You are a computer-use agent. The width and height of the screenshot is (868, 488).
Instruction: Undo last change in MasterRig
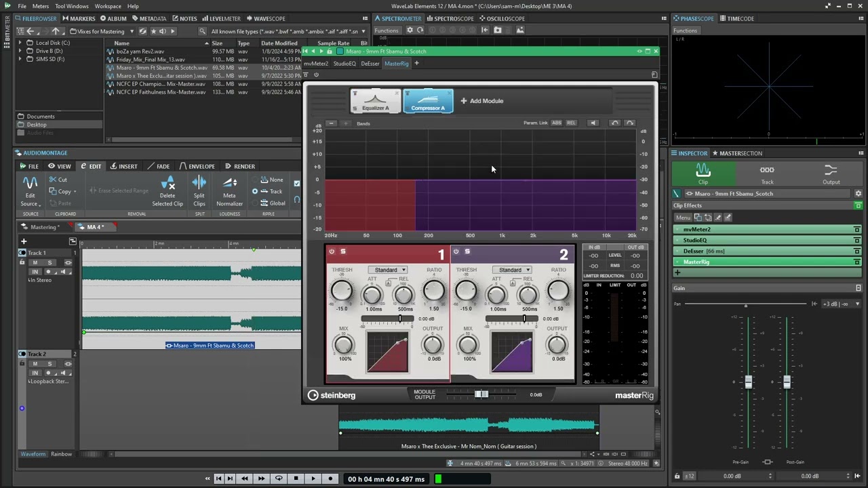[614, 123]
